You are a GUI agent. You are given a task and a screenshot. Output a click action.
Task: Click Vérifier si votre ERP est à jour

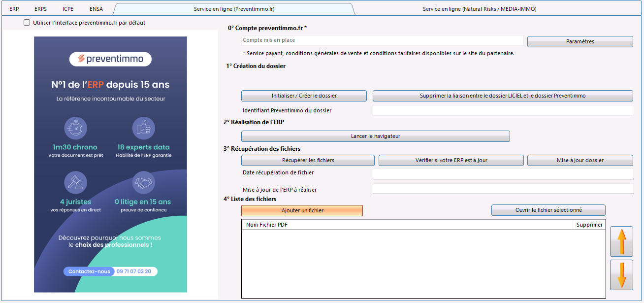click(451, 160)
